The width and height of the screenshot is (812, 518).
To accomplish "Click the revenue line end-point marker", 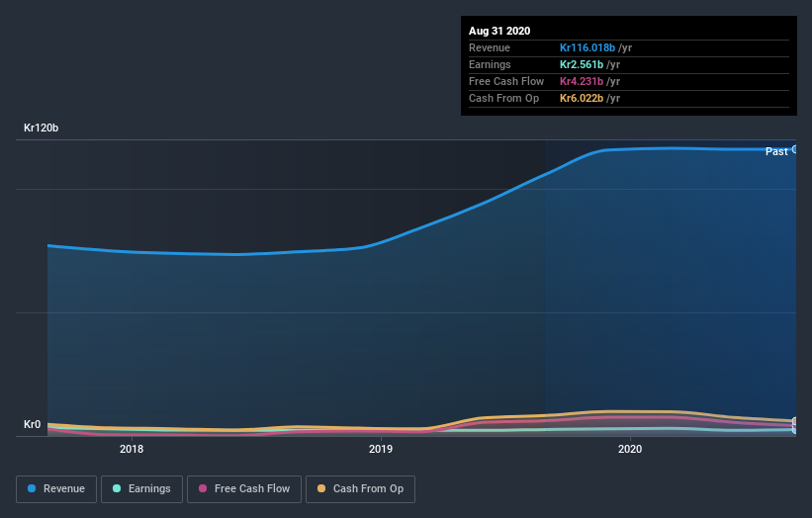I will tap(795, 149).
